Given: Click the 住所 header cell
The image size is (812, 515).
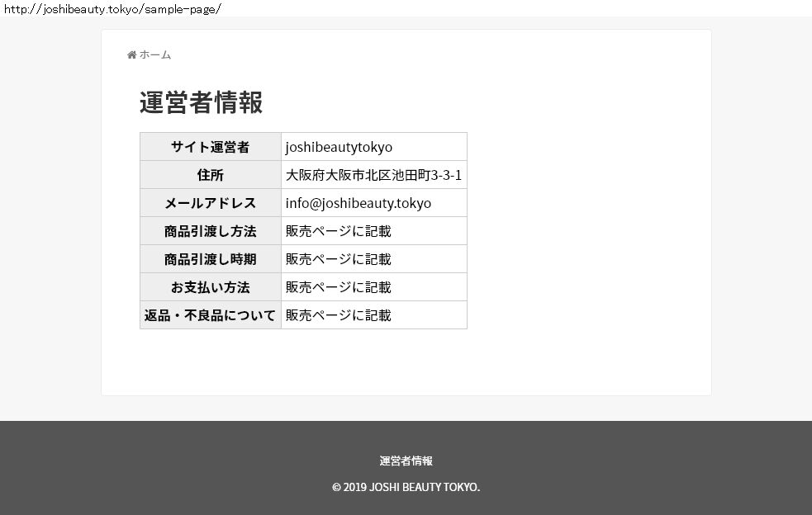Looking at the screenshot, I should click(210, 175).
